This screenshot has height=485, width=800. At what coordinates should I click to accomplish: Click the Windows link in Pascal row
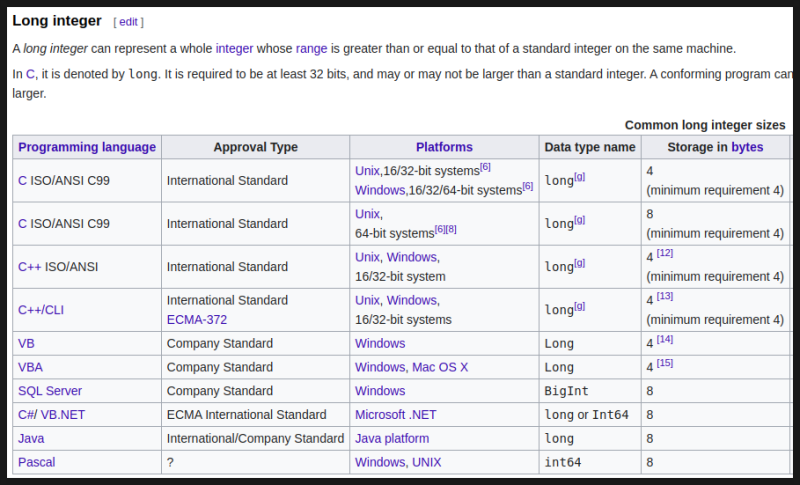(x=380, y=462)
